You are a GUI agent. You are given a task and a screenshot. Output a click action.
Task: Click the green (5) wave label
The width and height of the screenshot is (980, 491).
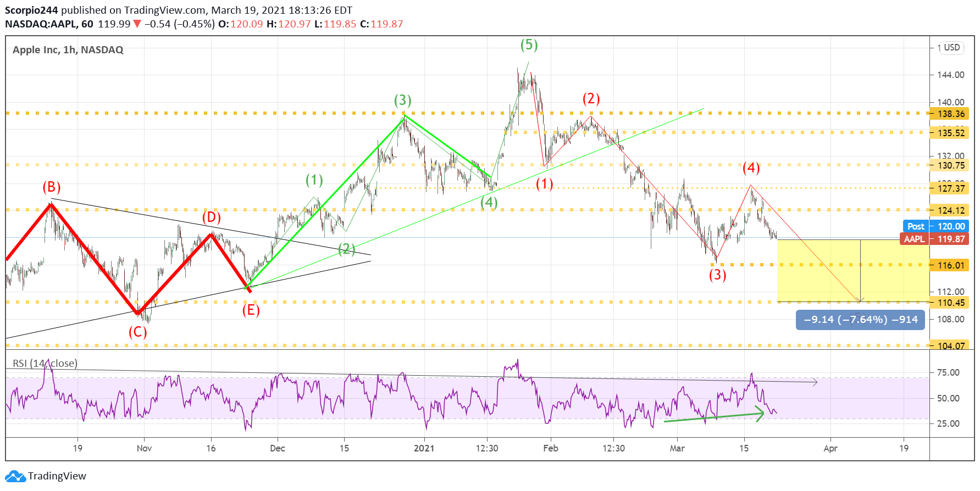[529, 45]
